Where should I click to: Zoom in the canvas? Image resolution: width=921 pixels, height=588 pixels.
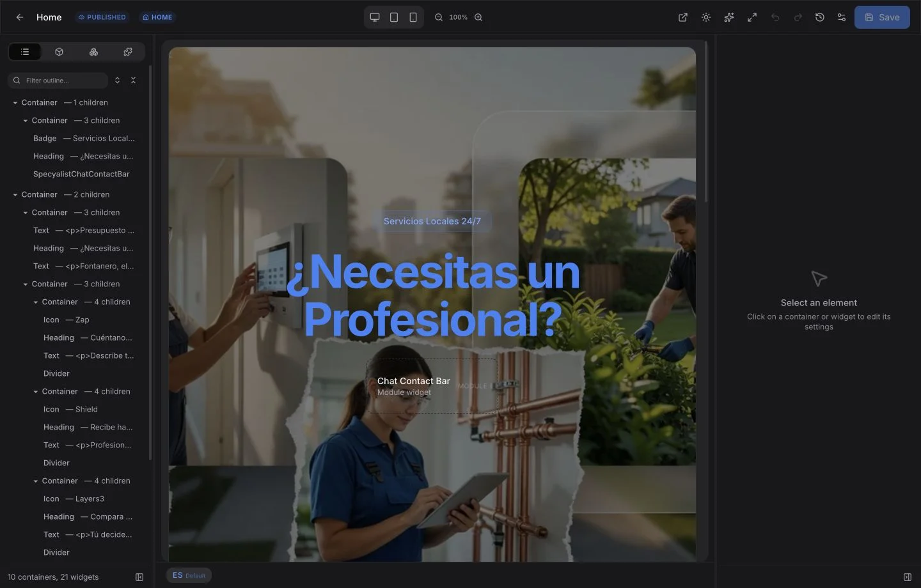pyautogui.click(x=478, y=17)
